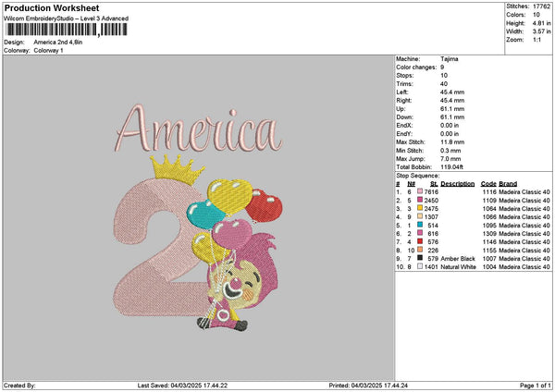
Task: Click the peach swatch for code 1066
Action: click(420, 217)
